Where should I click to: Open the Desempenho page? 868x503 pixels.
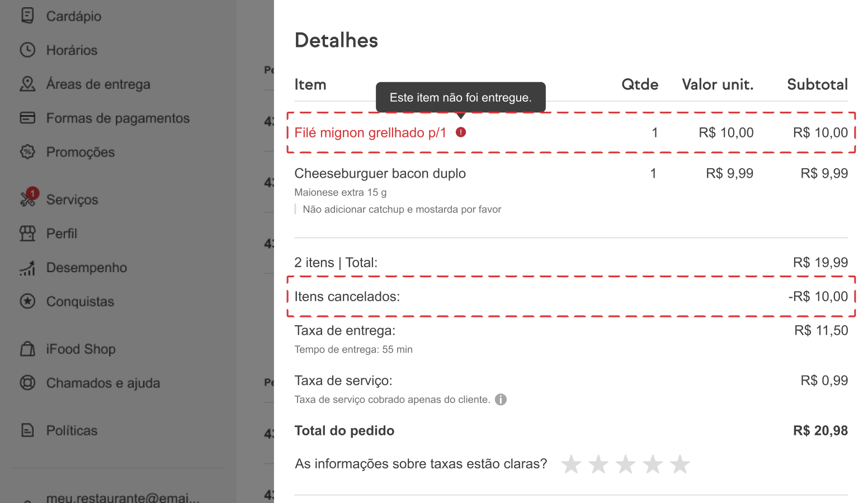point(86,268)
